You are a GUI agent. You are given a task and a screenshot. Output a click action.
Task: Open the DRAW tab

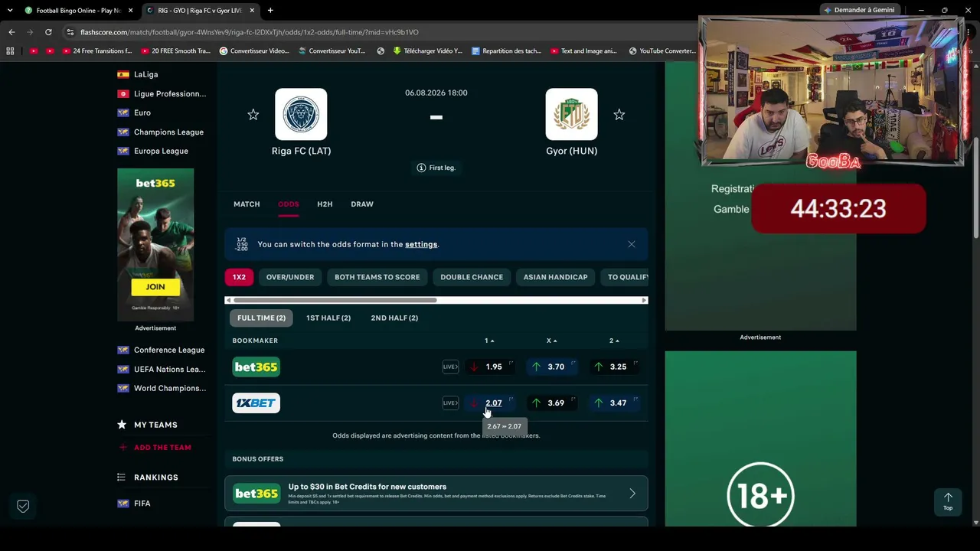click(x=362, y=204)
